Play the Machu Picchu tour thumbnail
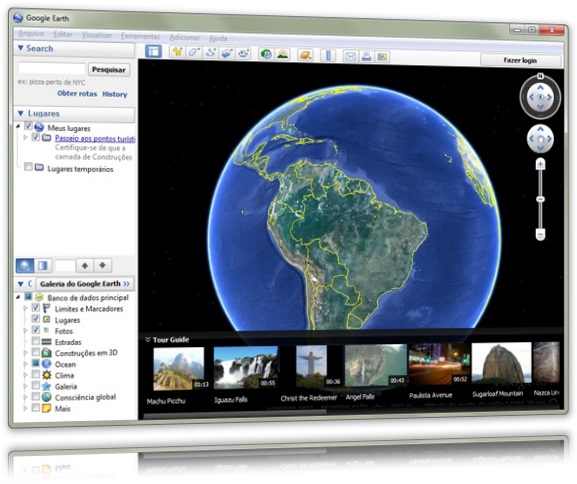 click(178, 368)
